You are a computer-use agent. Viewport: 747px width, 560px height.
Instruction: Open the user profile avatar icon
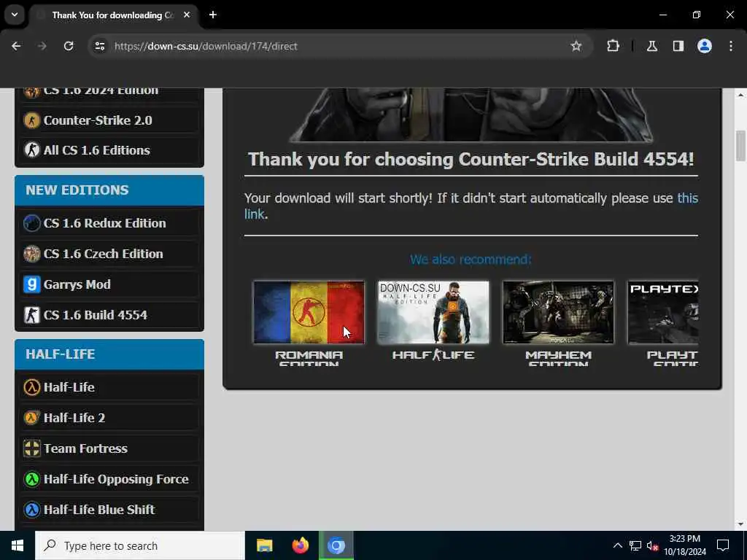pos(705,46)
